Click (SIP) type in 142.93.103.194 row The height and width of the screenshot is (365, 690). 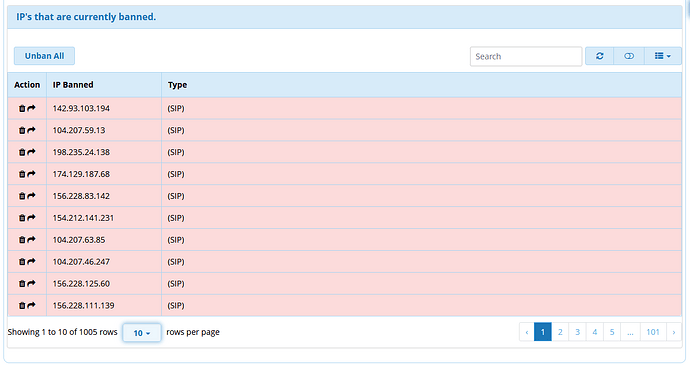click(x=176, y=108)
